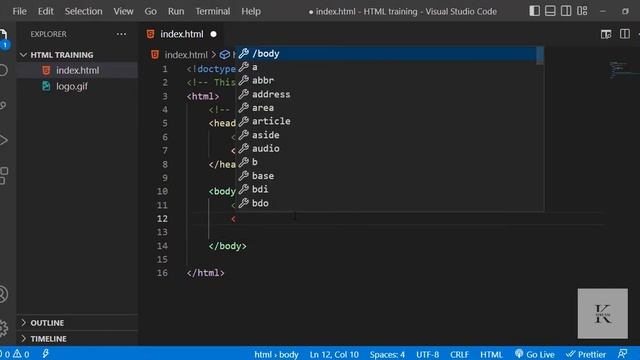Image resolution: width=640 pixels, height=360 pixels.
Task: Split the editor right
Action: tap(624, 34)
